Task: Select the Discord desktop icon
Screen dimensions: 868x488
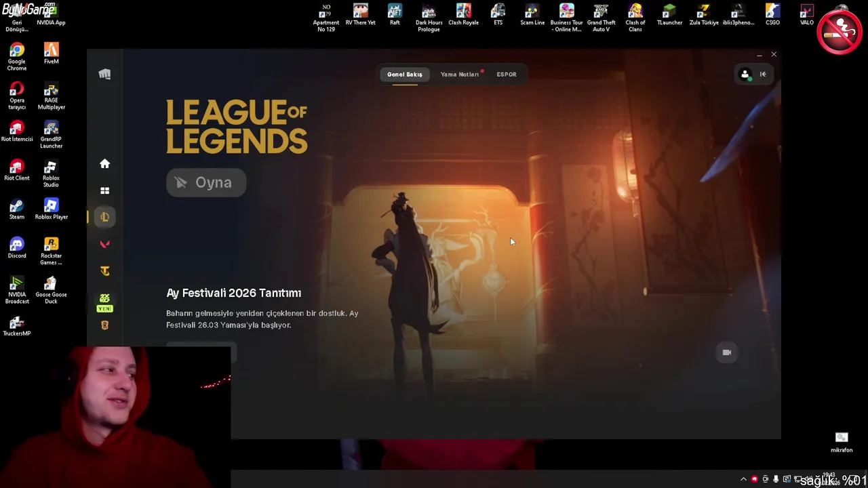Action: coord(17,247)
